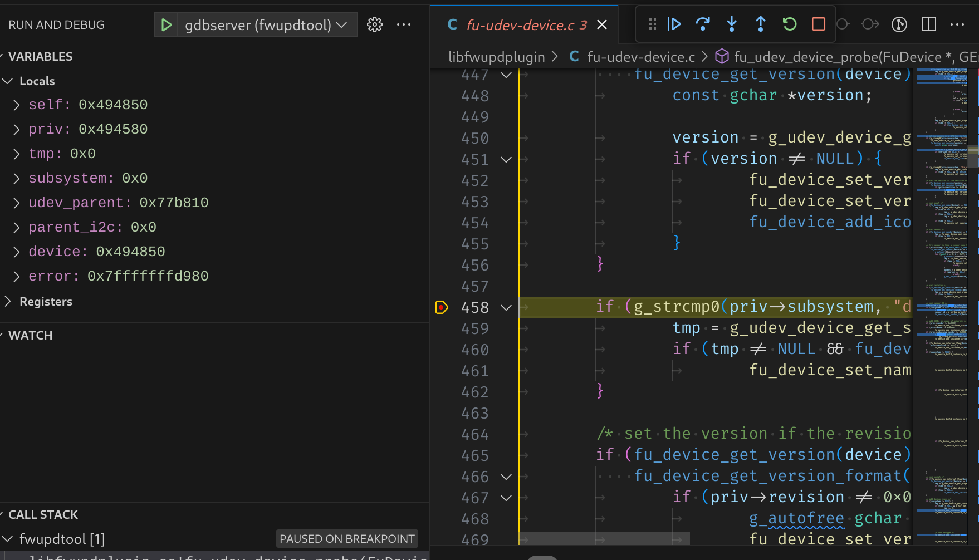Viewport: 979px width, 560px height.
Task: Collapse the code fold at line 451
Action: click(506, 160)
